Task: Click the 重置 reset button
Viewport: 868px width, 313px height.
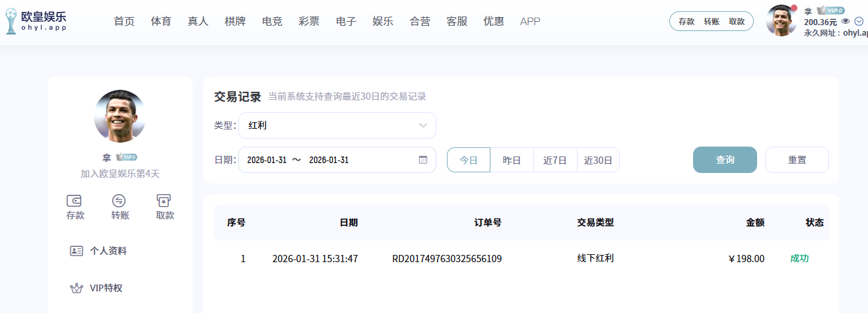Action: pyautogui.click(x=797, y=160)
